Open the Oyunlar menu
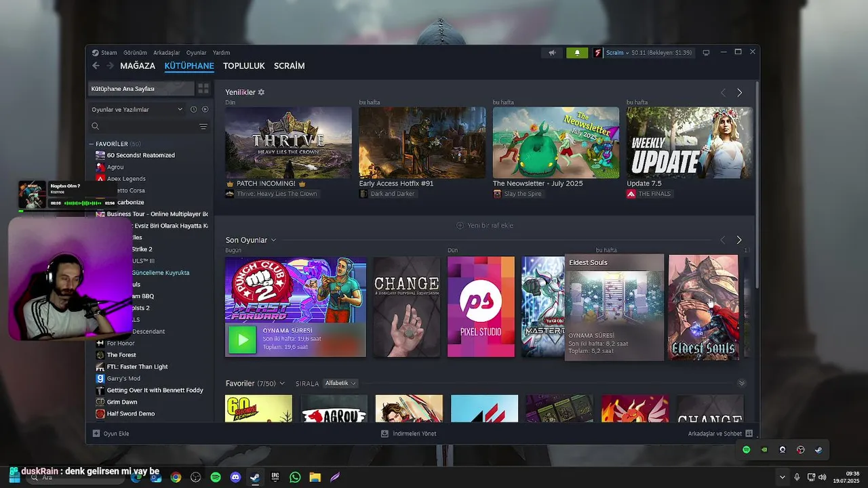868x488 pixels. pos(197,52)
